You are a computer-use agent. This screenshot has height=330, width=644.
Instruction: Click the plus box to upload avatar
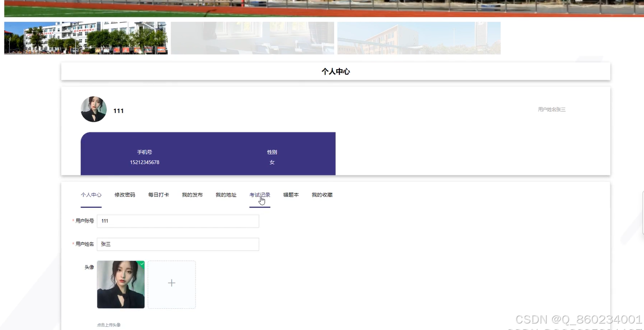pos(171,284)
